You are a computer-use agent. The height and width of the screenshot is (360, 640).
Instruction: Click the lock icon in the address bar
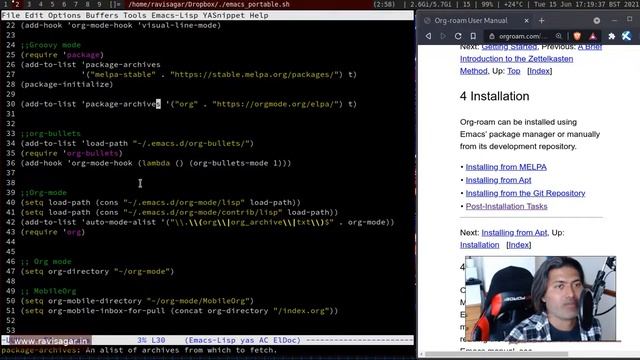[x=492, y=36]
